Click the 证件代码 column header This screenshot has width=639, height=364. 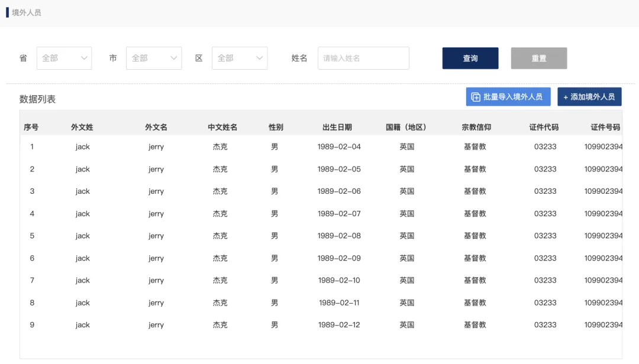click(x=544, y=128)
